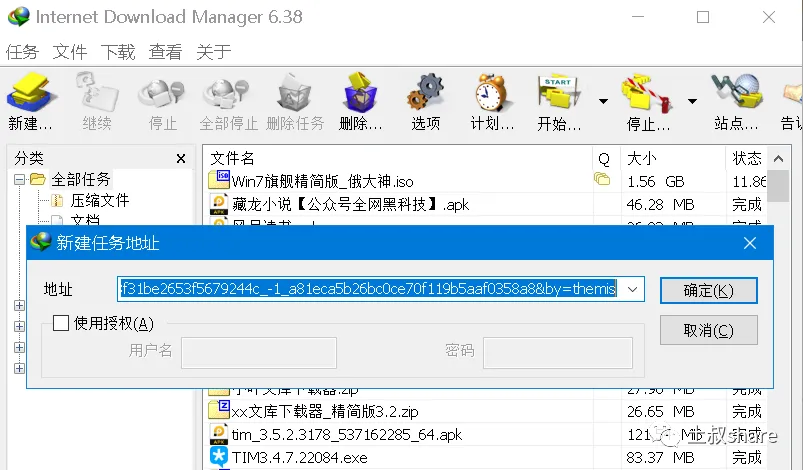
Task: Open the 任务 menu
Action: 22,52
